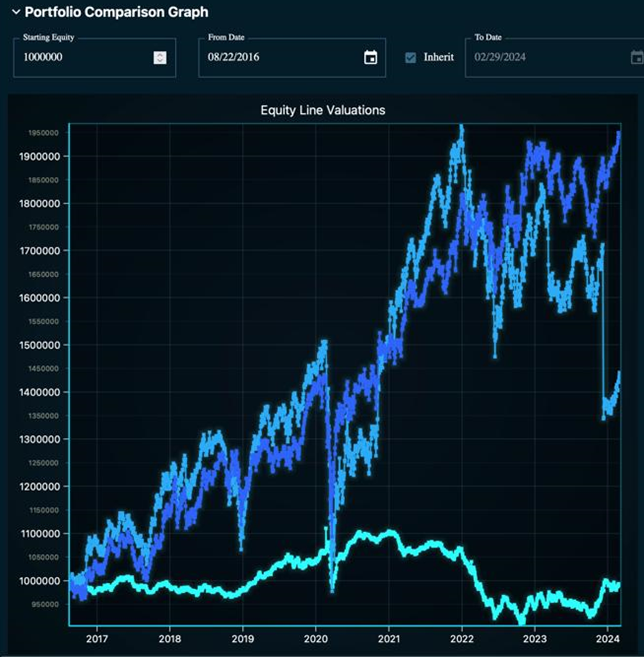Toggle the Inherit checkbox

tap(410, 58)
